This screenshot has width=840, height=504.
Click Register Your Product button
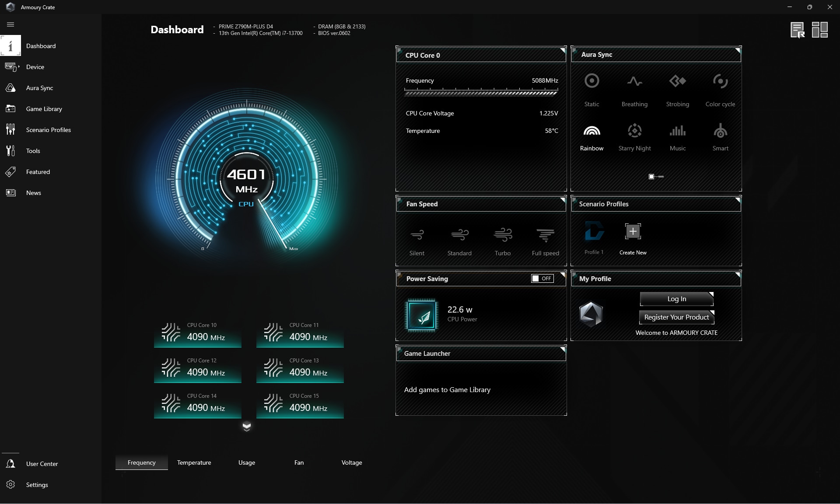[676, 317]
